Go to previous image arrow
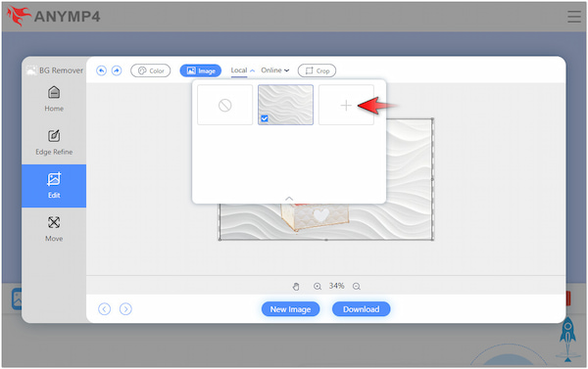588x369 pixels. 104,309
